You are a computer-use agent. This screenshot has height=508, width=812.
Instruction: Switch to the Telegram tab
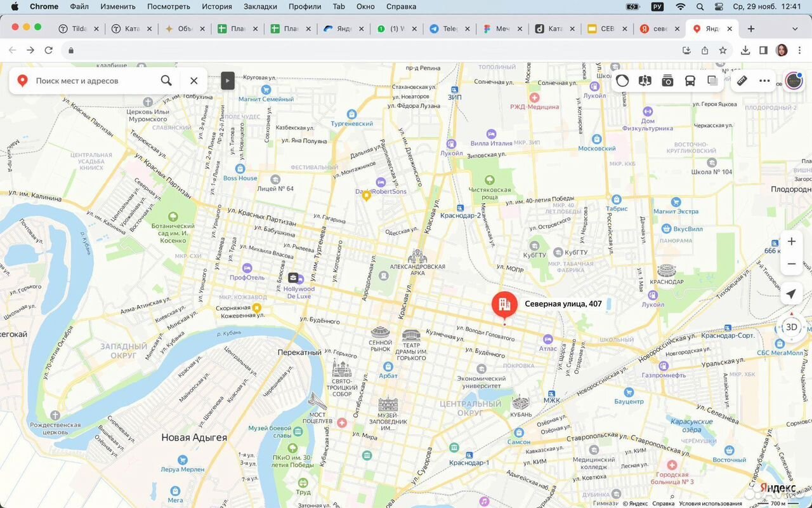[450, 29]
